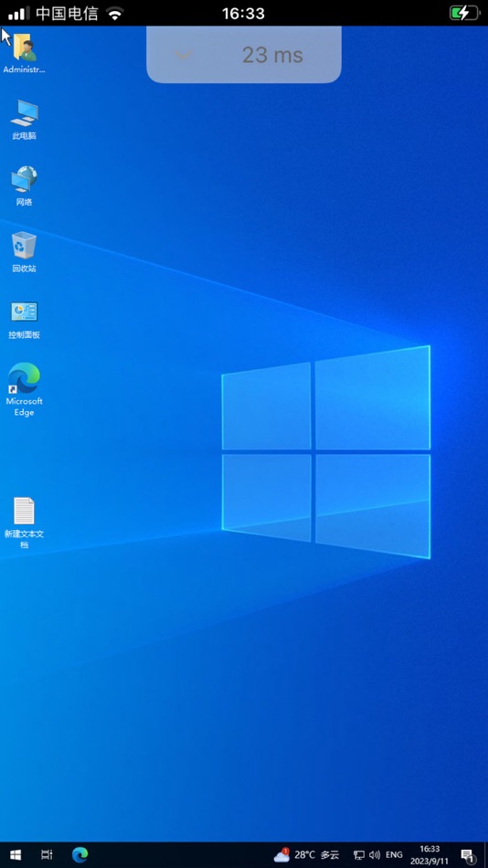Image resolution: width=488 pixels, height=868 pixels.
Task: Select the 此电脑 desktop icon
Action: click(x=24, y=120)
